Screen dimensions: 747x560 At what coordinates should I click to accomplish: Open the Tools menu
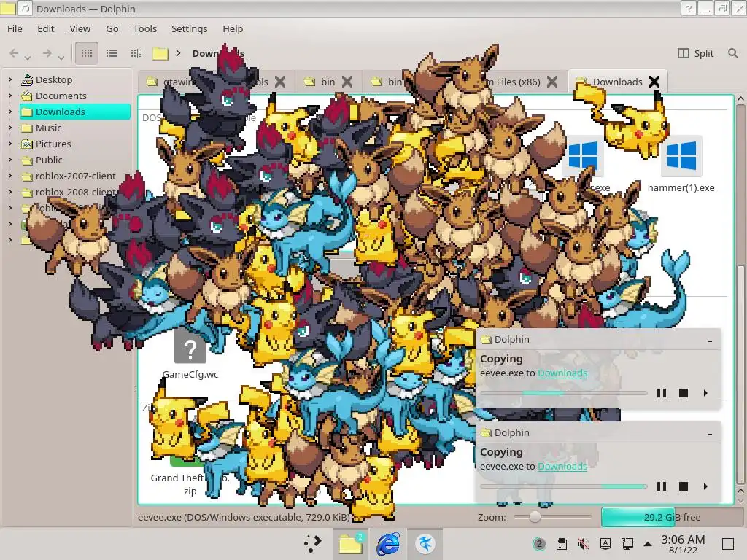pos(145,28)
